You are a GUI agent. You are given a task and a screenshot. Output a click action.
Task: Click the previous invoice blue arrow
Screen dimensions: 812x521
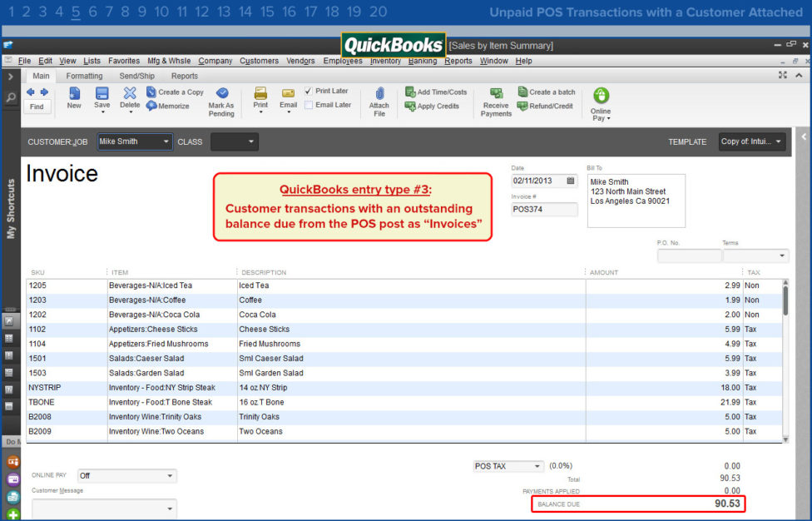tap(31, 92)
